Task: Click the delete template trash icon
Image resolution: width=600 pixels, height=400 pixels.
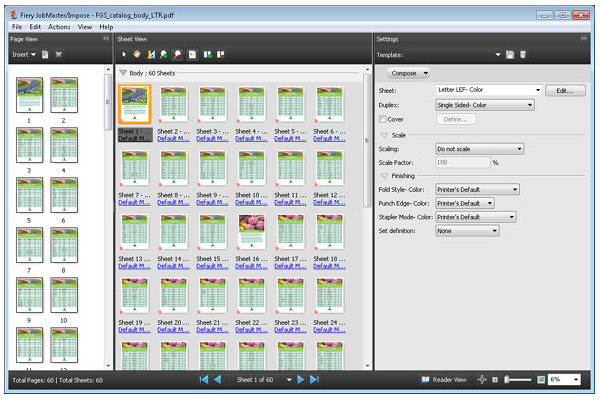Action: [522, 54]
